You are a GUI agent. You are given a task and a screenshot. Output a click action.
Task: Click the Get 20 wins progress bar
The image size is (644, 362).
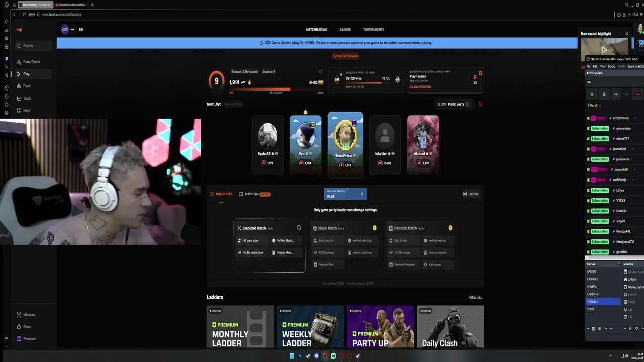click(x=368, y=83)
